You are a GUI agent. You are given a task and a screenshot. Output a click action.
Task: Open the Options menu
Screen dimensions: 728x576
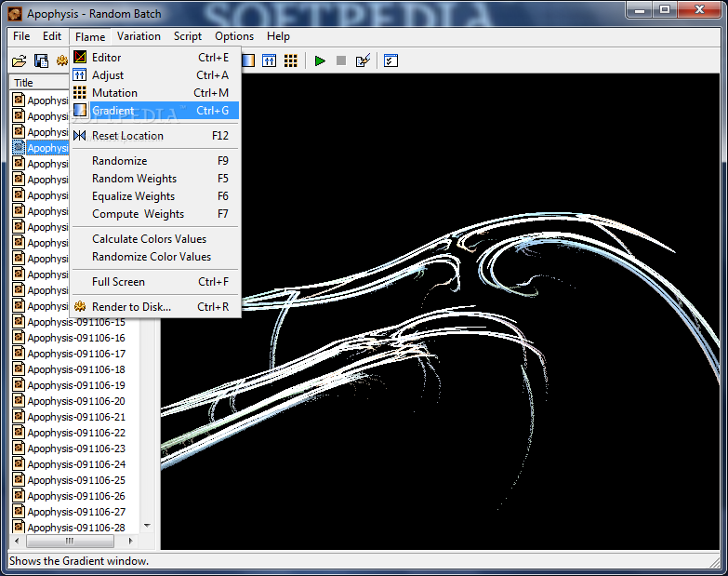[234, 36]
